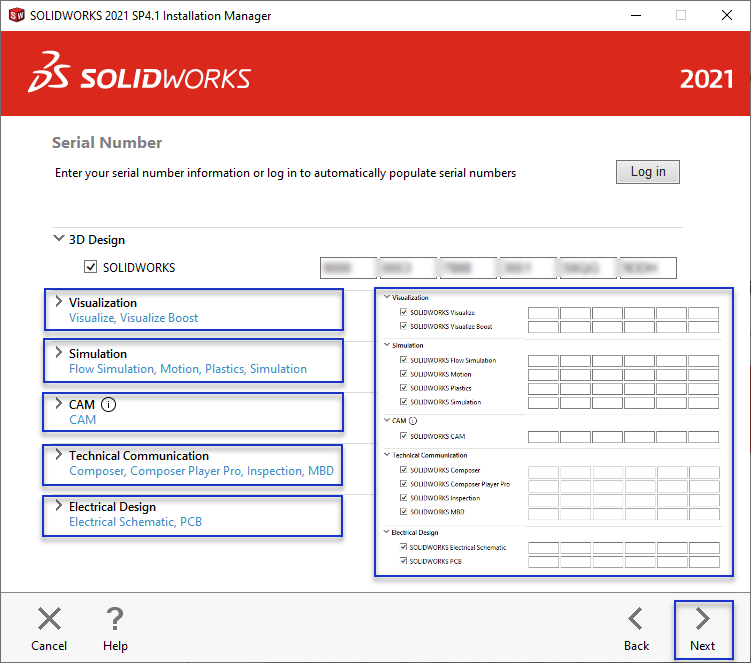Click 'Composer, Composer Player Pro, Inspection, MBD' text
The image size is (751, 663).
pos(201,471)
